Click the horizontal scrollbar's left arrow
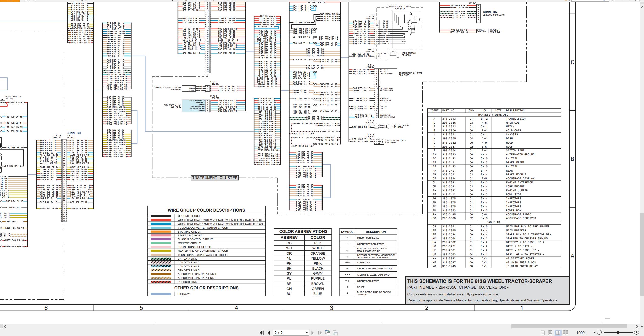Image resolution: width=644 pixels, height=336 pixels. [5, 326]
